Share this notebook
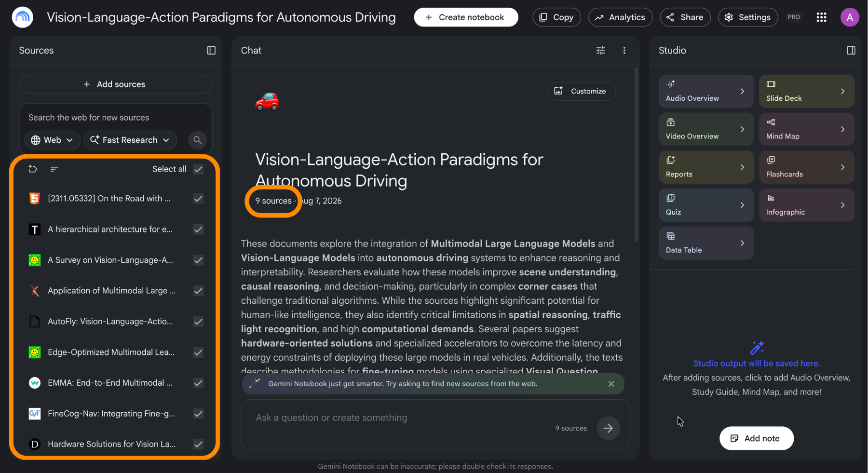The height and width of the screenshot is (473, 868). click(x=685, y=17)
